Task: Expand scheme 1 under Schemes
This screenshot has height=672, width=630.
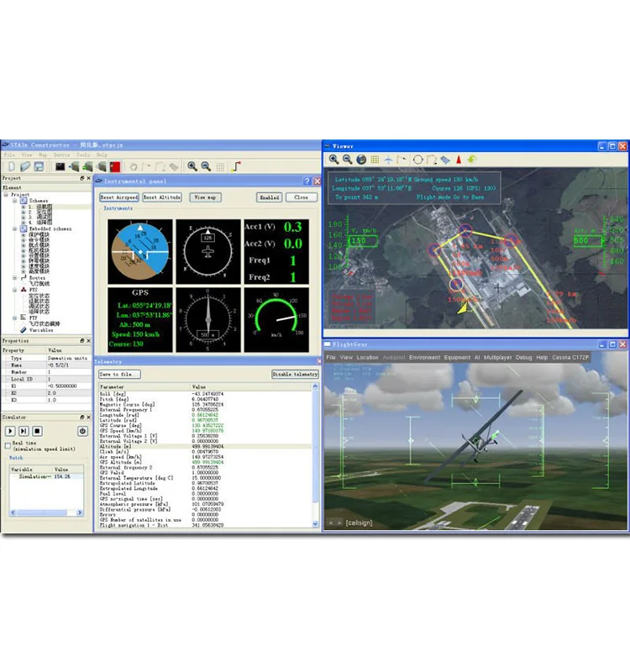Action: [24, 207]
